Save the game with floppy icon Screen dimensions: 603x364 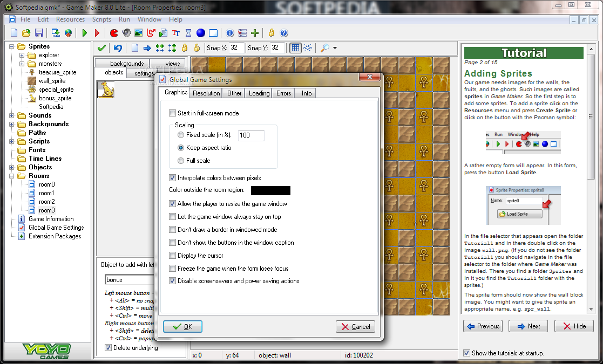click(39, 33)
